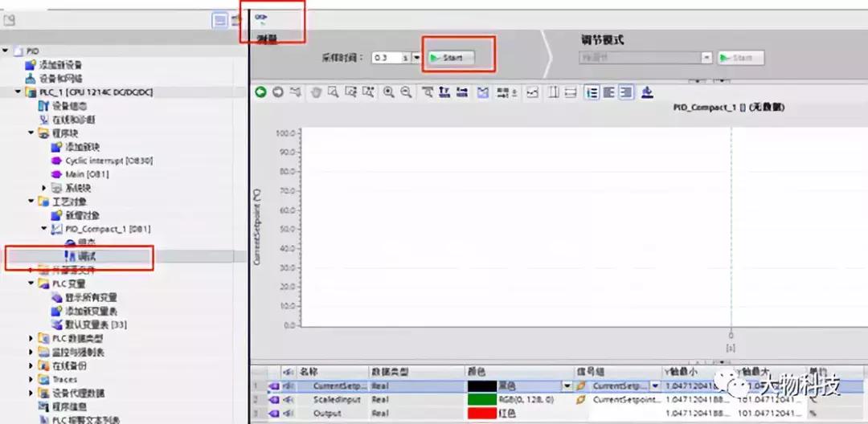
Task: Click the blue envelope-shaped chart toolbar icon
Action: (x=483, y=92)
